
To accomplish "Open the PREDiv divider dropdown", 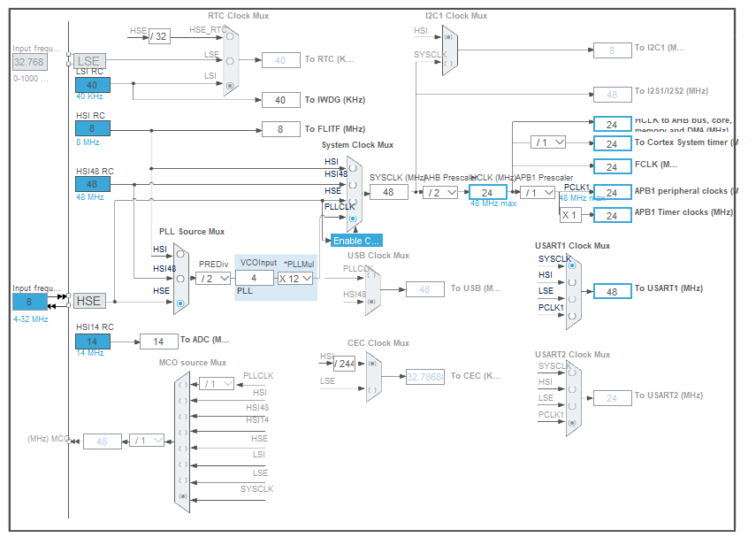I will 214,278.
